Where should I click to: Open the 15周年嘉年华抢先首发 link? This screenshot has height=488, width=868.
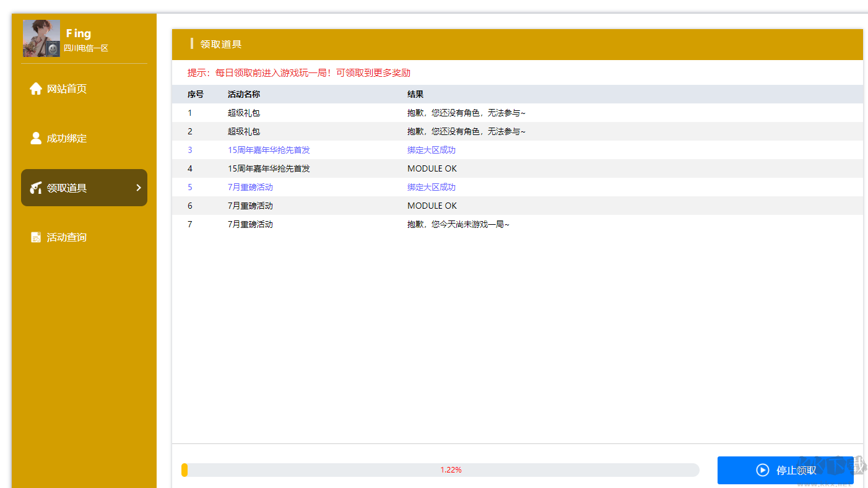268,149
